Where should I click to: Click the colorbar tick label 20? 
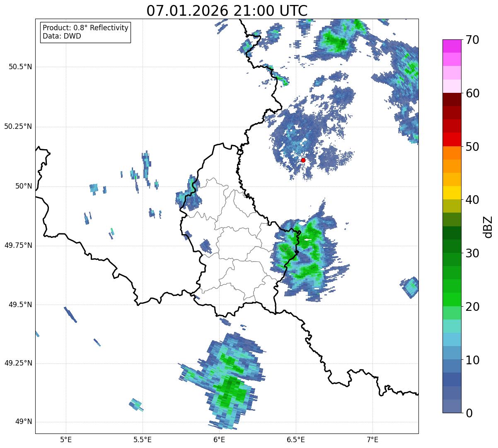point(472,307)
